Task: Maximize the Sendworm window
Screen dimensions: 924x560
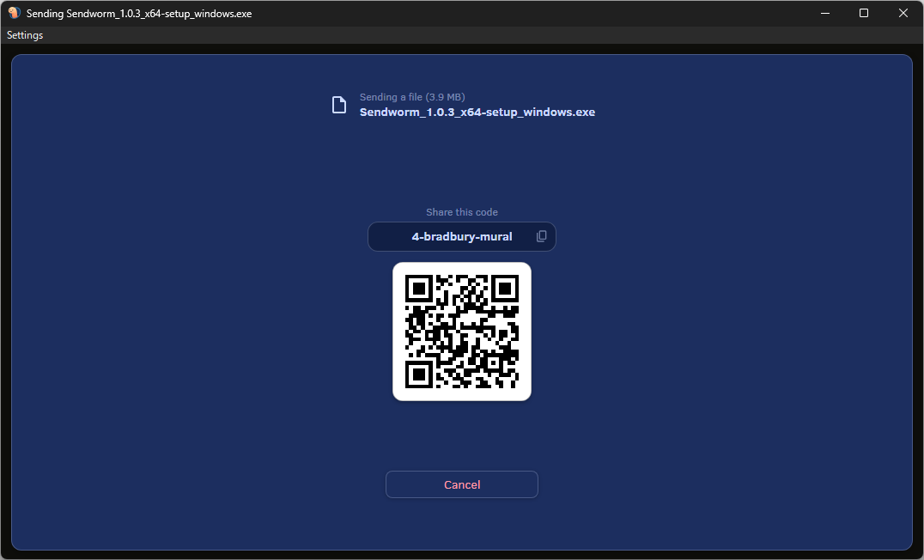Action: click(x=864, y=13)
